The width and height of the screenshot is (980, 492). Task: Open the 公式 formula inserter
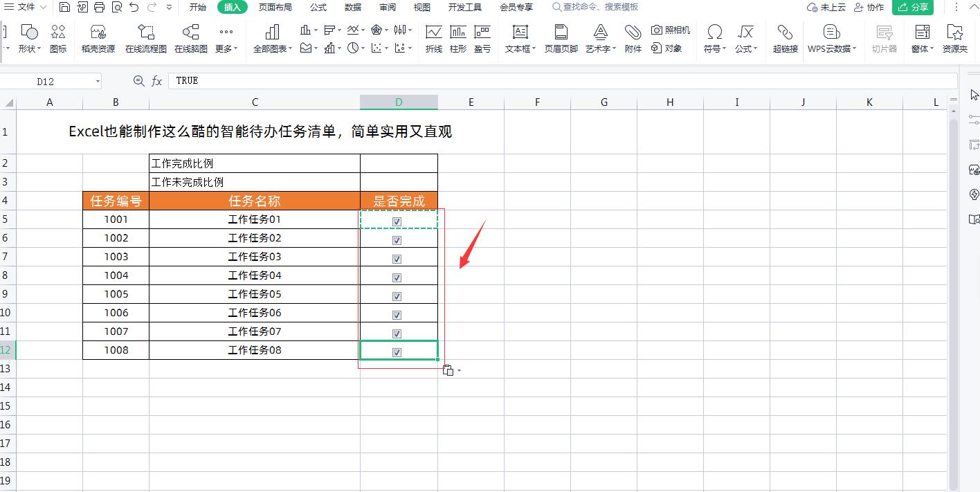point(747,38)
